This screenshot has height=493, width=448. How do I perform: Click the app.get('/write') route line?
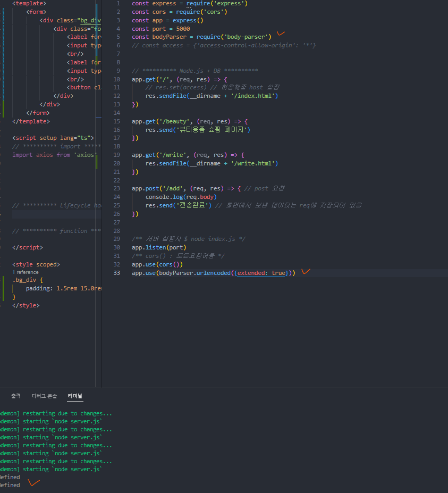click(188, 155)
